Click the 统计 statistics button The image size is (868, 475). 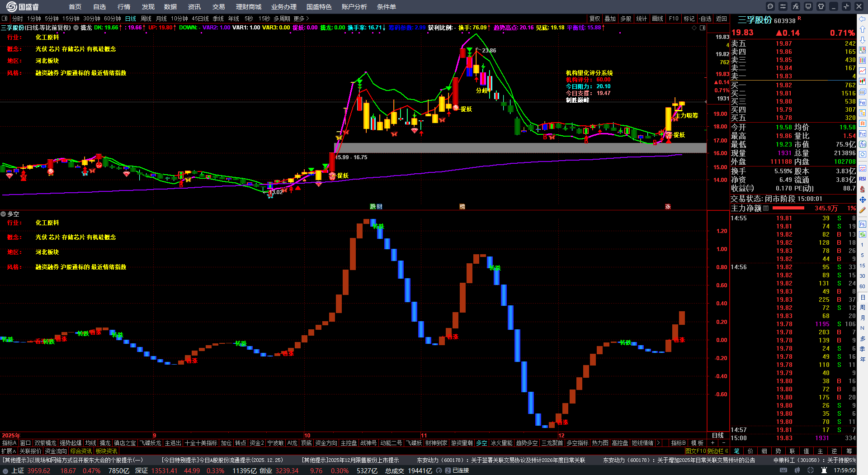coord(642,19)
